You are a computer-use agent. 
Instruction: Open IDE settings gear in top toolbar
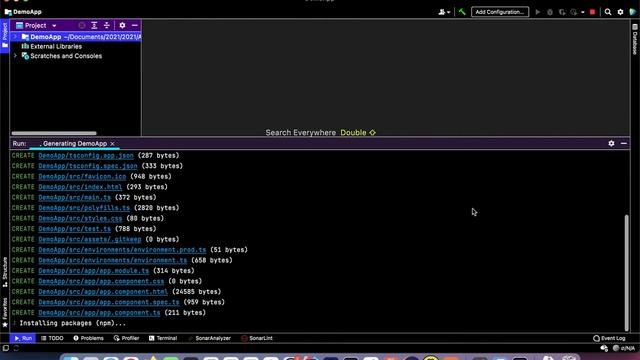coord(620,12)
